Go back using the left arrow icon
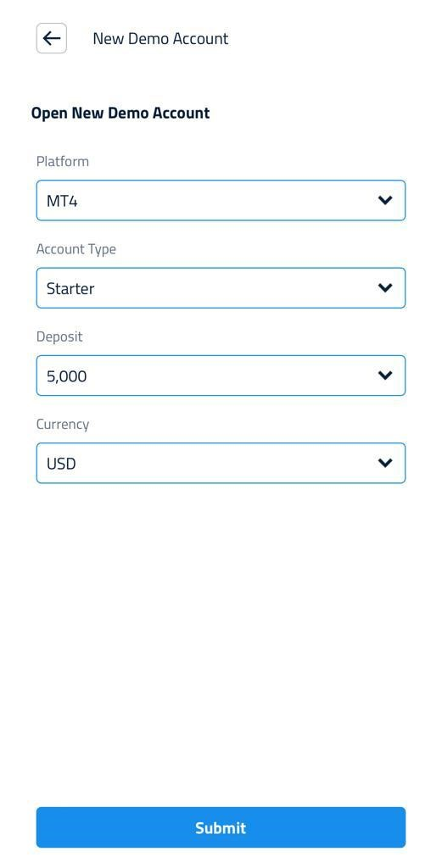 [x=52, y=38]
